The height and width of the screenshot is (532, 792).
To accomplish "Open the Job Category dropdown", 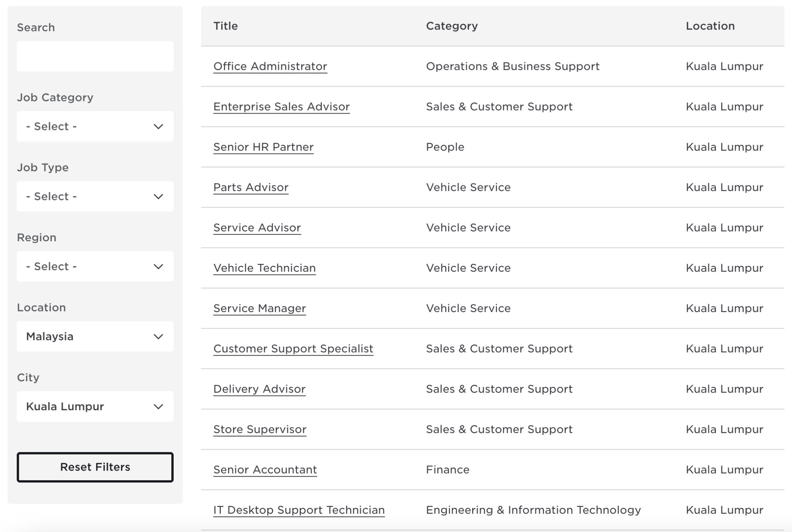I will tap(95, 126).
